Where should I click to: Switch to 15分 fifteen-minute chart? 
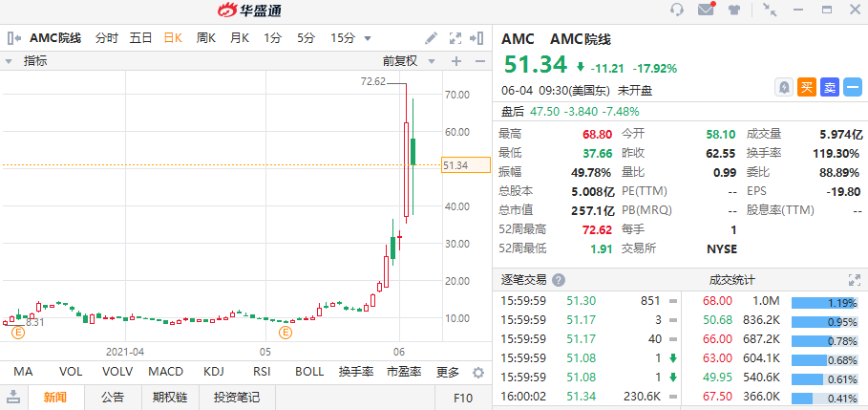tap(343, 38)
